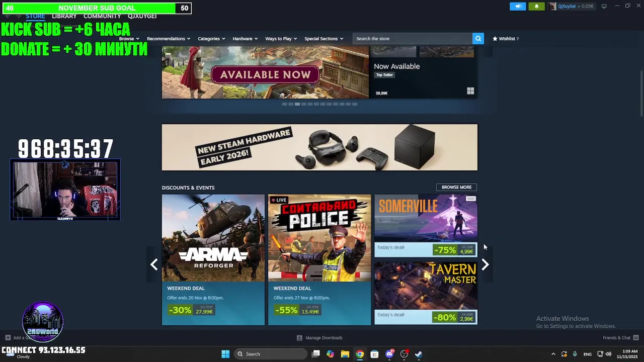This screenshot has width=644, height=362.
Task: Click the Tavern Master -80% discount tag
Action: pos(445,317)
